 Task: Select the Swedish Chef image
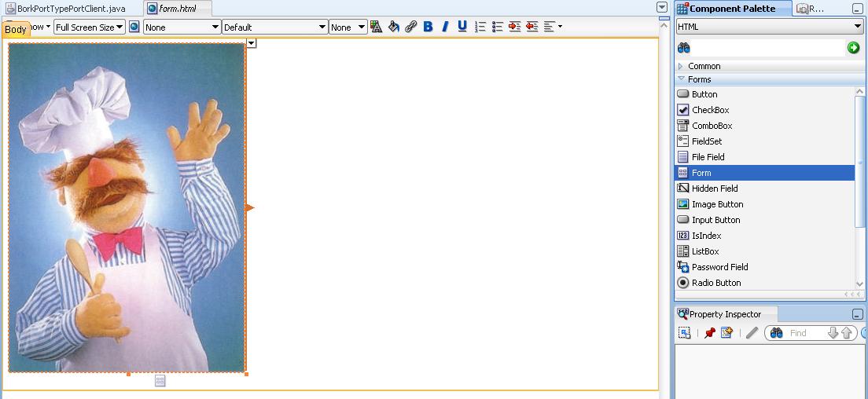pos(127,207)
